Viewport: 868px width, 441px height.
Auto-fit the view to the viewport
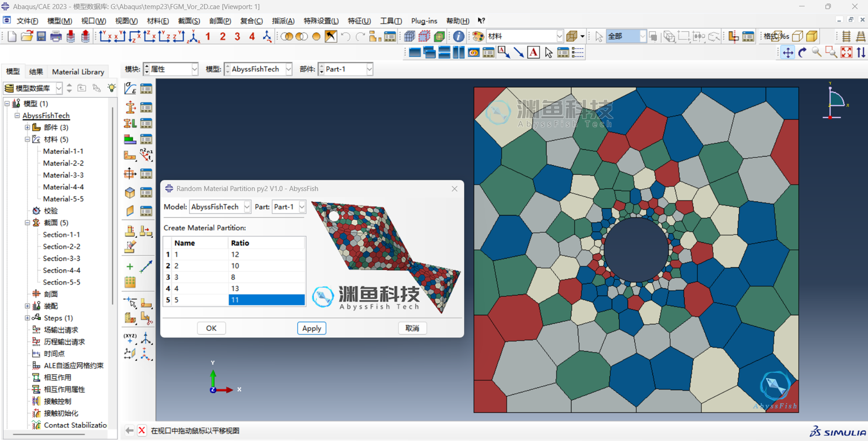(846, 53)
